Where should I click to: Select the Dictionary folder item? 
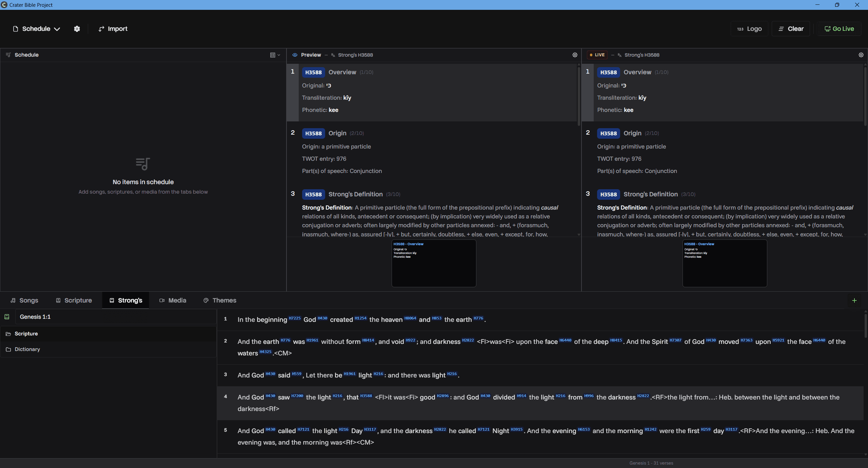(x=108, y=349)
